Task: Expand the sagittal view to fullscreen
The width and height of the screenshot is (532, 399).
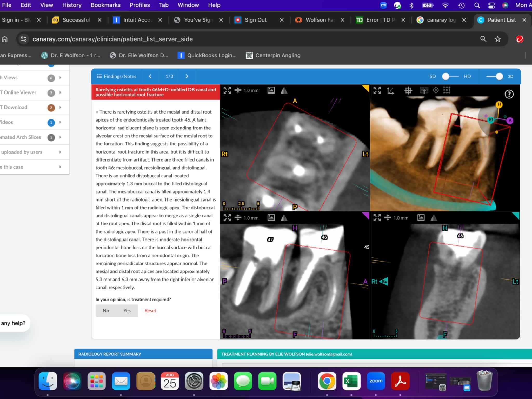Action: (x=227, y=218)
